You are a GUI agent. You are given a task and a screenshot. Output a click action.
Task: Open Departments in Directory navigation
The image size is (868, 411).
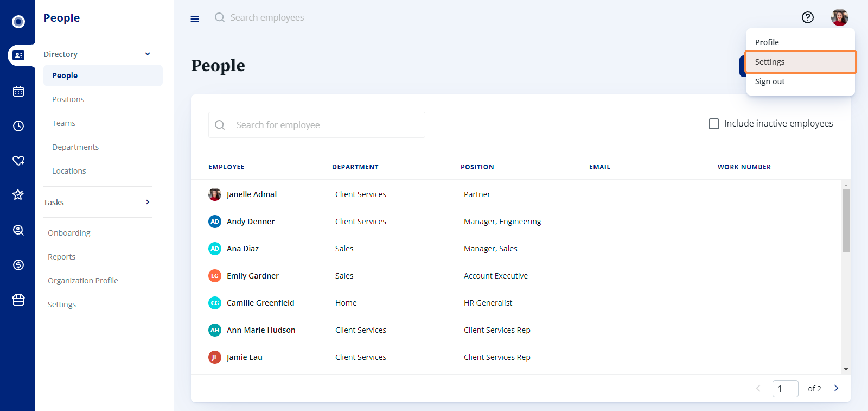[75, 147]
